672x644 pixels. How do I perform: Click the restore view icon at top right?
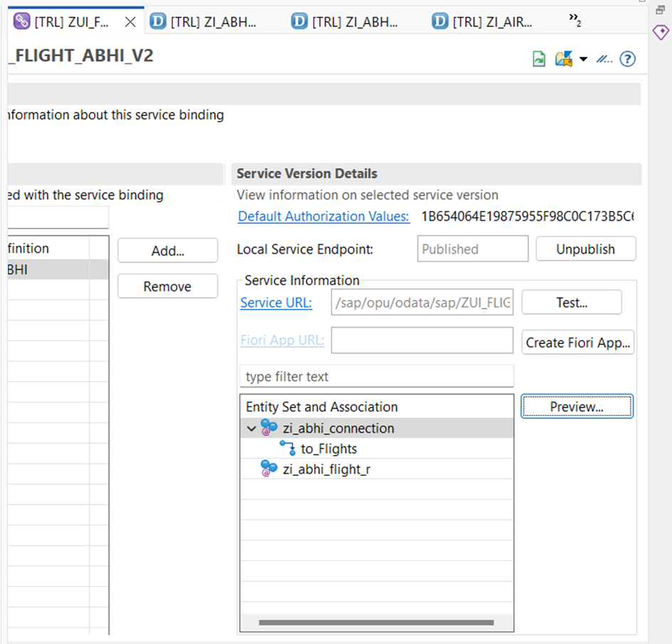pos(660,10)
